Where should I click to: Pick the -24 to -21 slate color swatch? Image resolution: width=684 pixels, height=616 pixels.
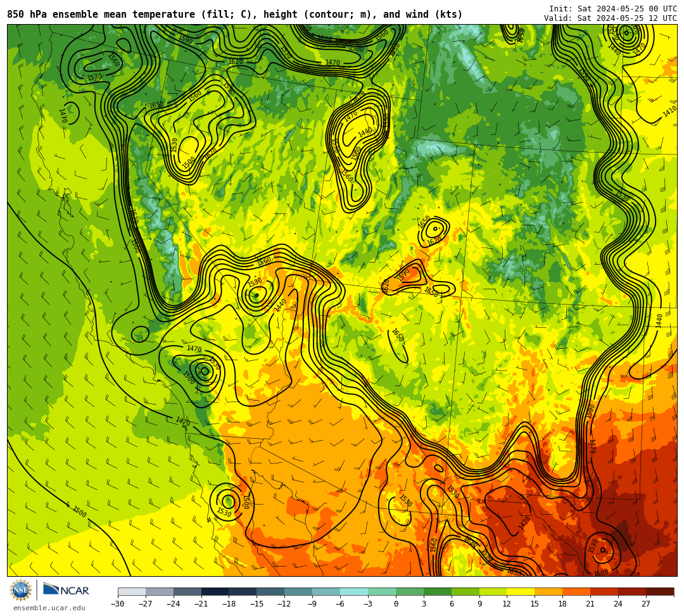click(187, 591)
